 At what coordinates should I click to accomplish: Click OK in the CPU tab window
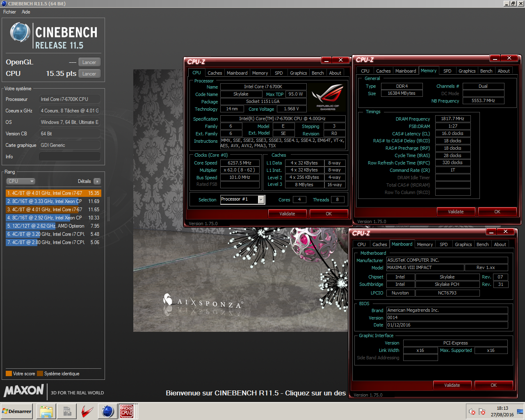tap(329, 214)
